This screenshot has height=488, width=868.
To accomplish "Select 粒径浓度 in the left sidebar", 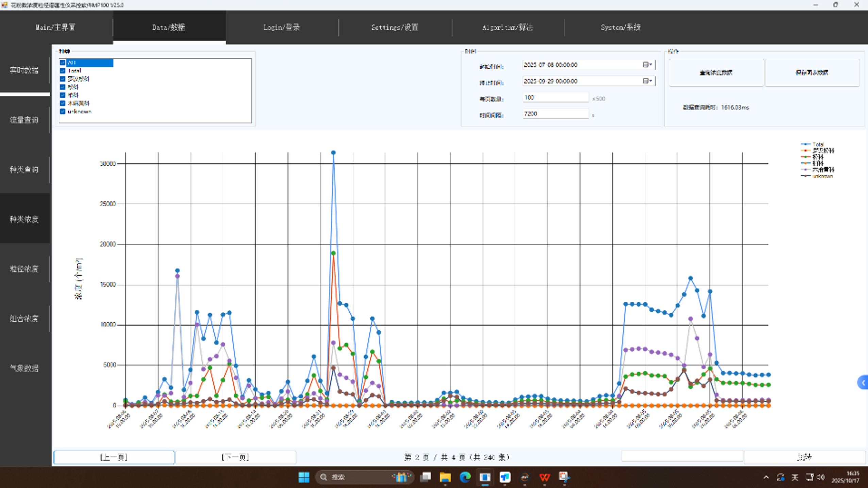I will (x=24, y=269).
